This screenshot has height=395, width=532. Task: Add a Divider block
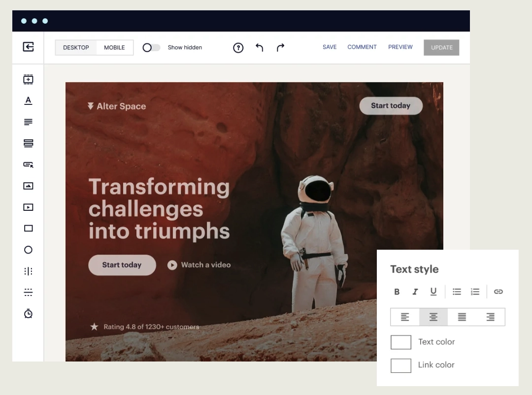click(28, 292)
